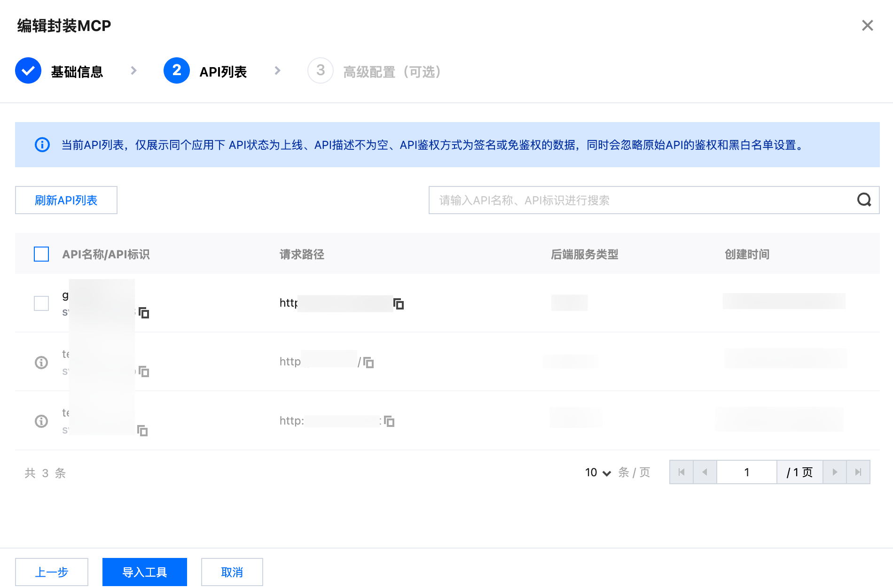Click the 基础信息 completed step checkmark

[x=28, y=71]
